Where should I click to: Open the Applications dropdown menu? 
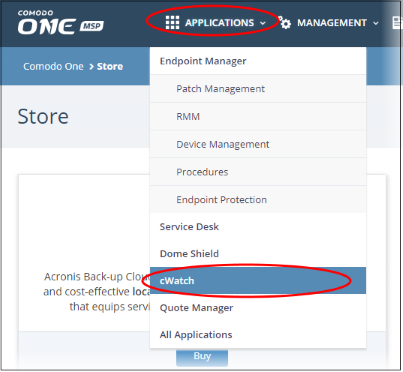(x=216, y=23)
